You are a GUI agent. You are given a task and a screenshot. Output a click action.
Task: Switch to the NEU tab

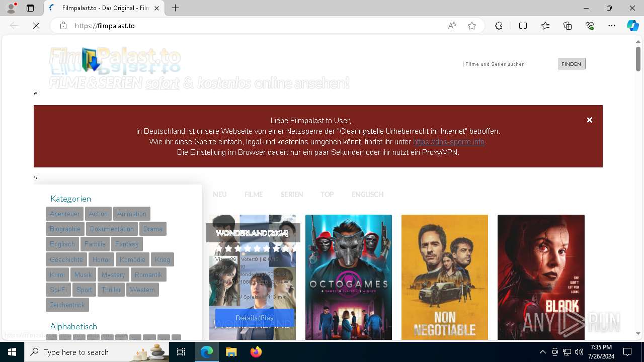(219, 195)
